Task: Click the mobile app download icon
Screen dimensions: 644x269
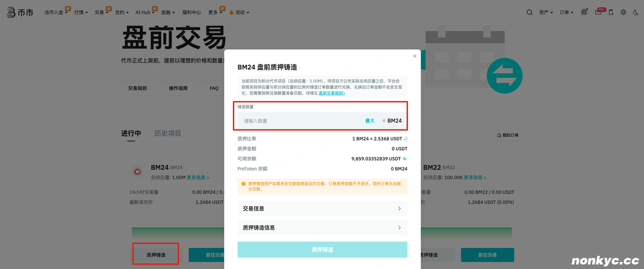Action: click(x=611, y=12)
